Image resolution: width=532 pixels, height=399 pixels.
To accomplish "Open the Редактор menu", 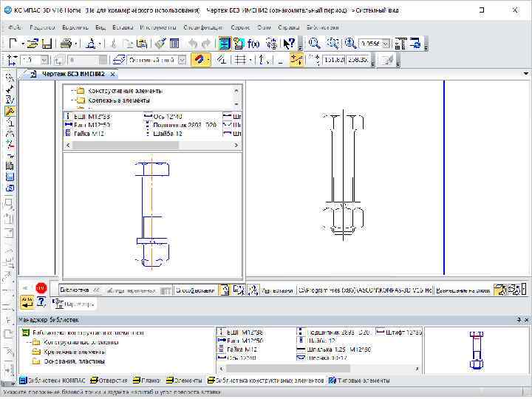I will click(x=42, y=27).
